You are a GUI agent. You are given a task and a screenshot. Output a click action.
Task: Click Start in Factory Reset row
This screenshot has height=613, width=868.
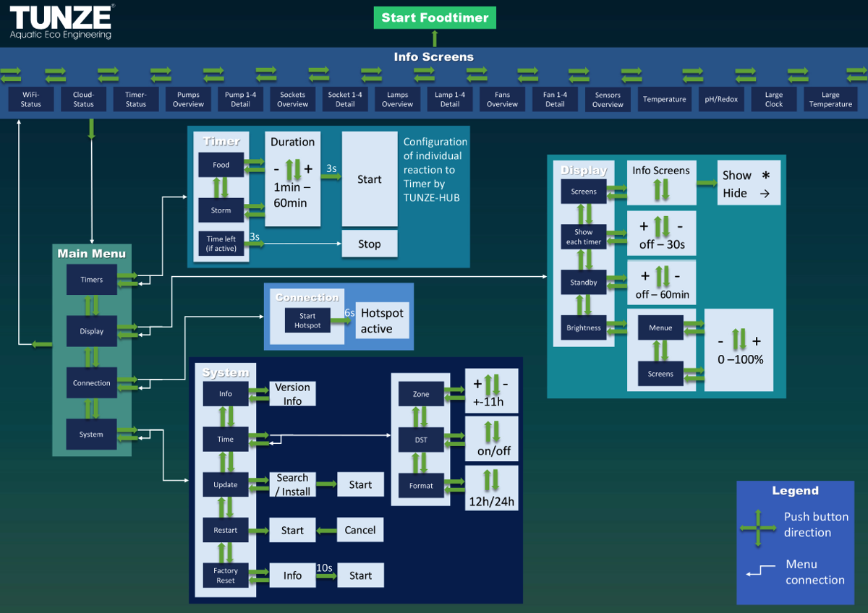click(360, 575)
